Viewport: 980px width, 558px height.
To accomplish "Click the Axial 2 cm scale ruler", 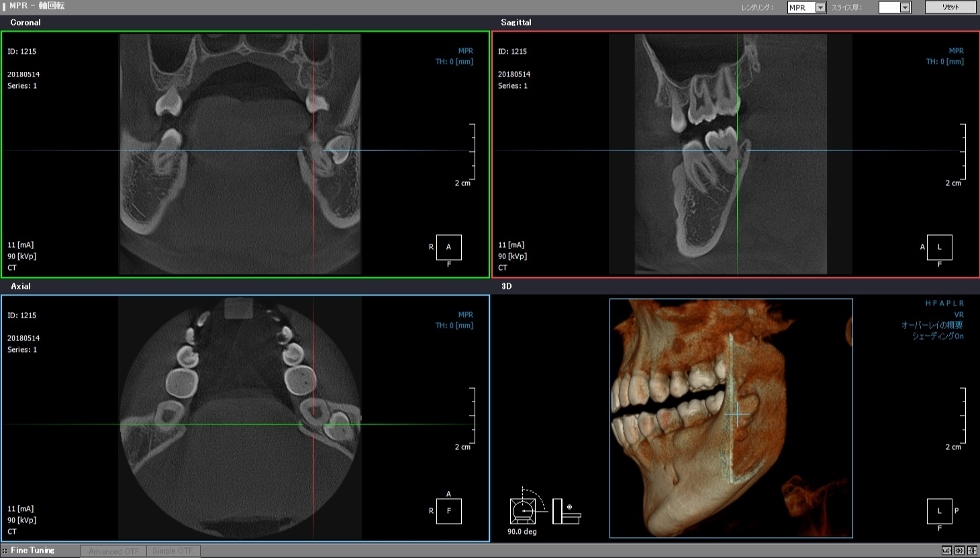I will (472, 416).
